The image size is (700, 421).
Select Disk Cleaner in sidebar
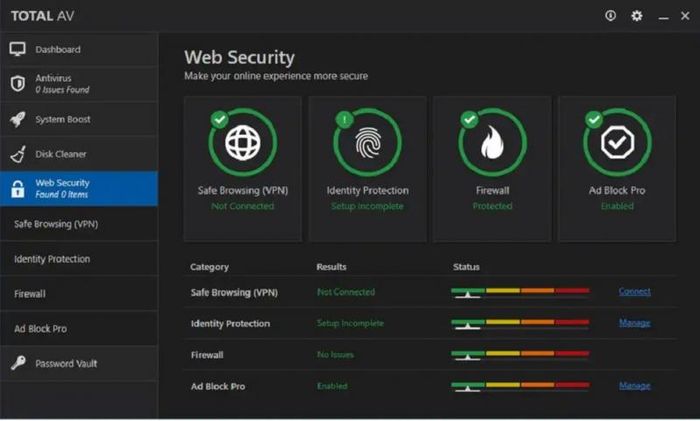point(79,154)
